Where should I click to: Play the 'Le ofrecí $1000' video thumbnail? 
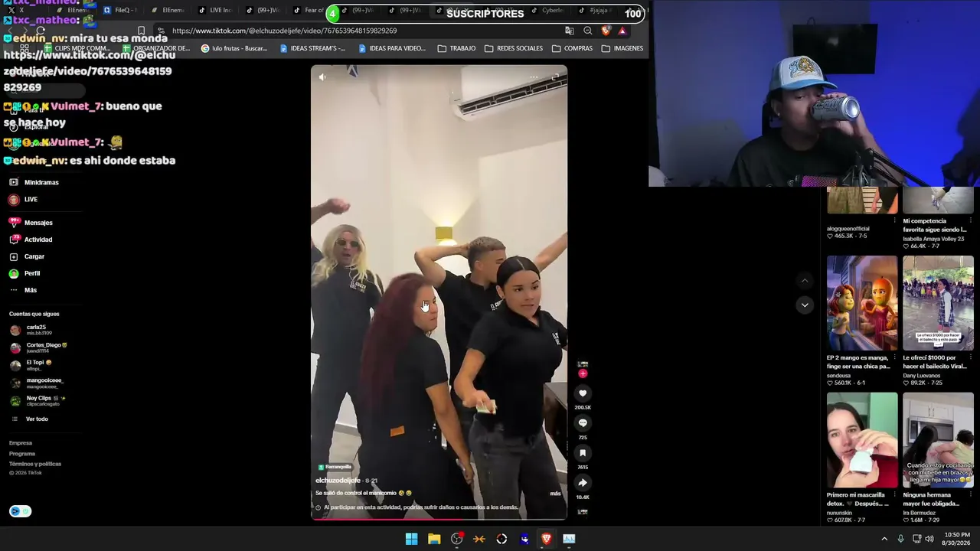pyautogui.click(x=938, y=302)
